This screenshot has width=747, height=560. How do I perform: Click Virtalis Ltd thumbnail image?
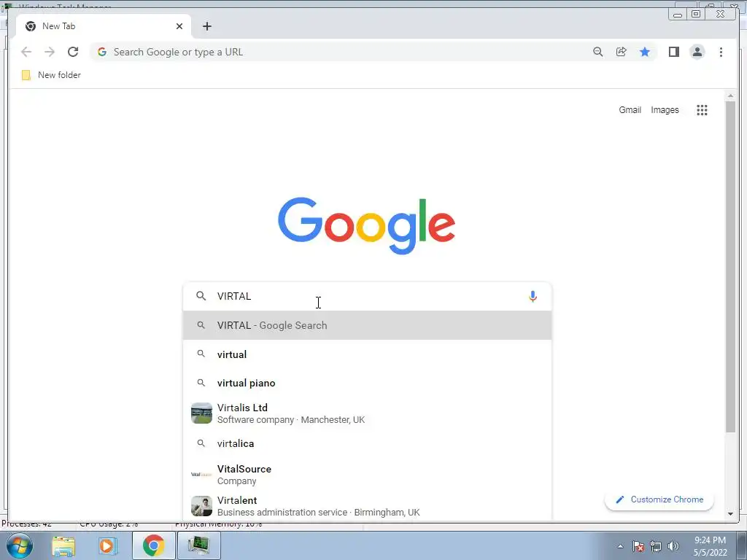point(201,413)
